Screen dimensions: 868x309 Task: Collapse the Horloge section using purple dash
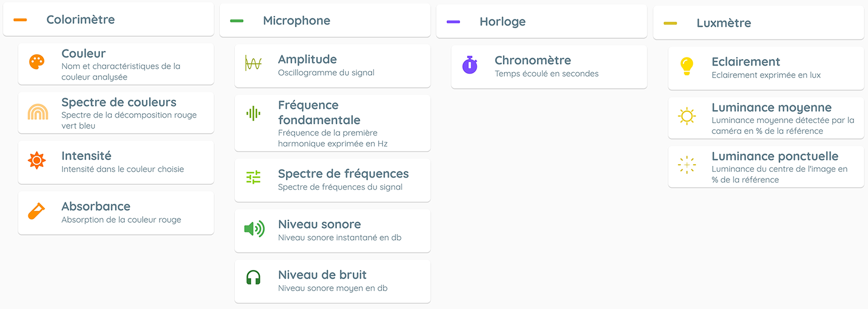[454, 22]
